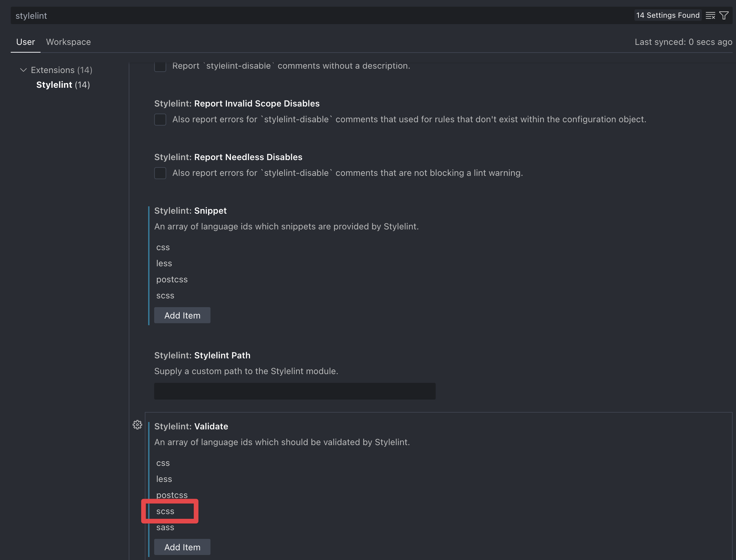Click the Stylelint: Stylelint Path setting title

[202, 355]
